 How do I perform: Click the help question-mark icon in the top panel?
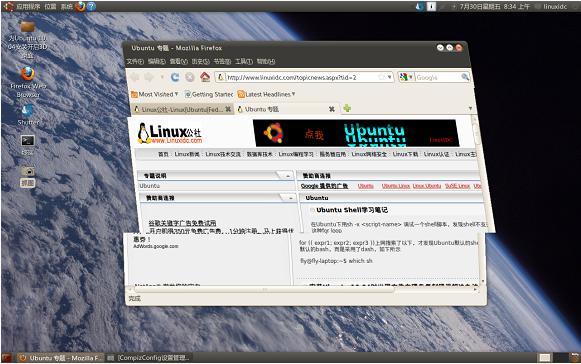tap(91, 6)
